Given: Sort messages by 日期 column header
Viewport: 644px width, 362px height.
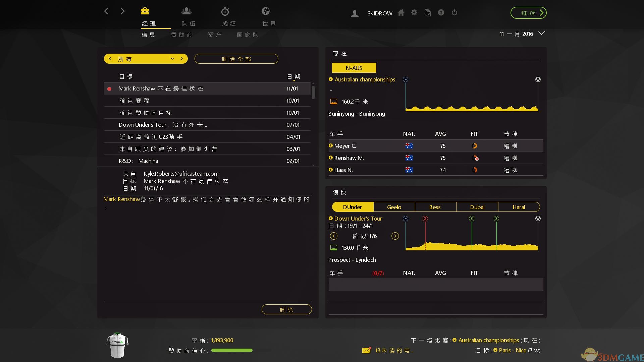Looking at the screenshot, I should (x=293, y=77).
